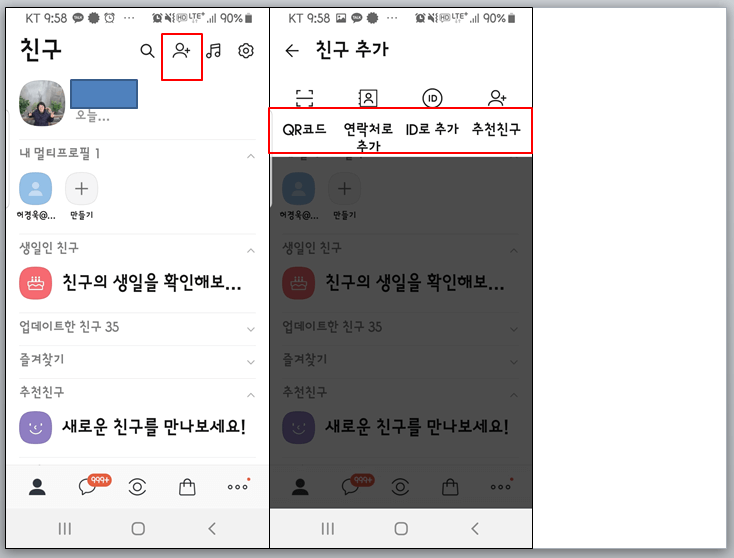Select 연락처로 추가 label
The width and height of the screenshot is (734, 558).
tap(368, 136)
